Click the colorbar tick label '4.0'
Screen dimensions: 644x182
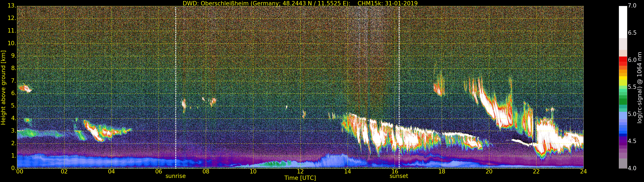pyautogui.click(x=632, y=168)
